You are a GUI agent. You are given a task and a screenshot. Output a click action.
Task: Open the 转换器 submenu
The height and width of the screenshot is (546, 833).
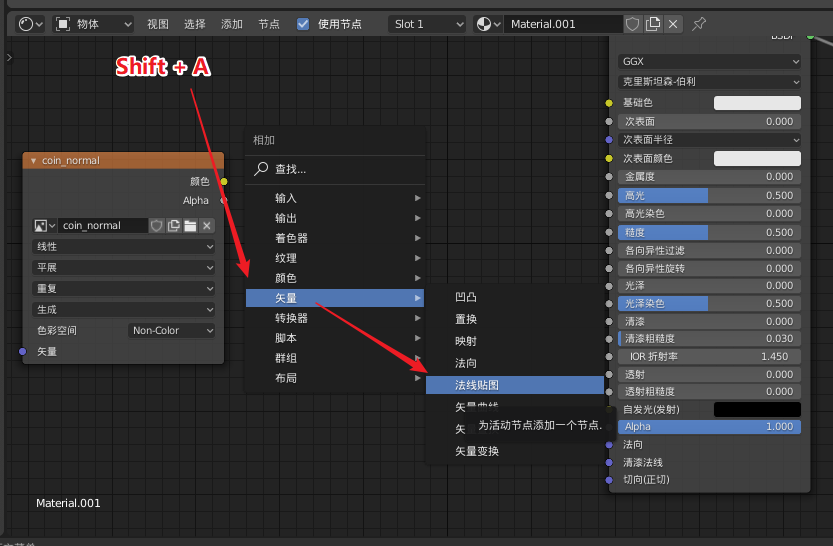335,318
